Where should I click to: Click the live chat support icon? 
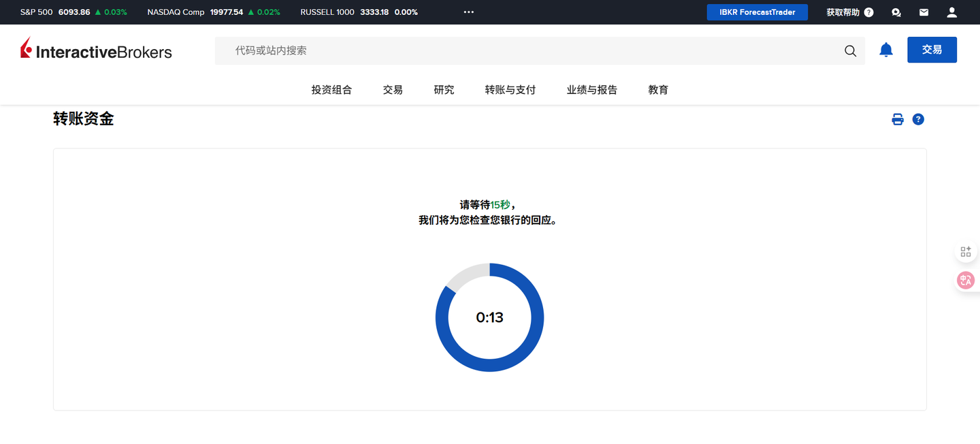pos(896,12)
